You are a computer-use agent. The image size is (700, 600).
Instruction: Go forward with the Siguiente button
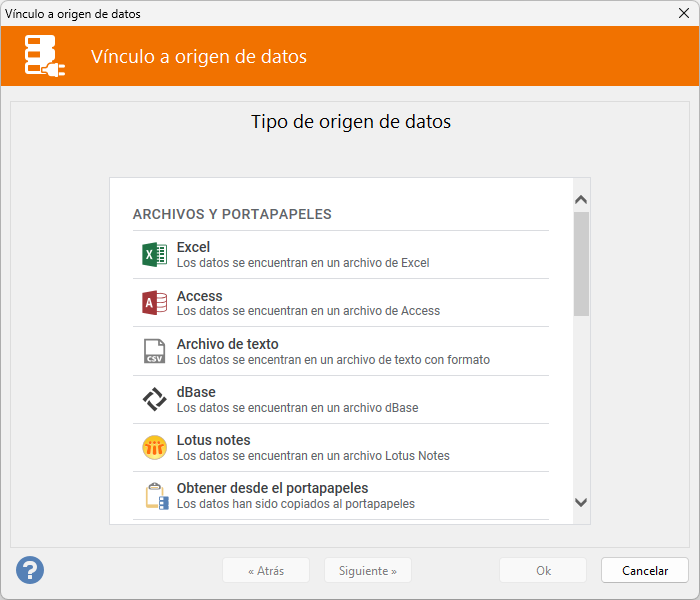pos(367,571)
